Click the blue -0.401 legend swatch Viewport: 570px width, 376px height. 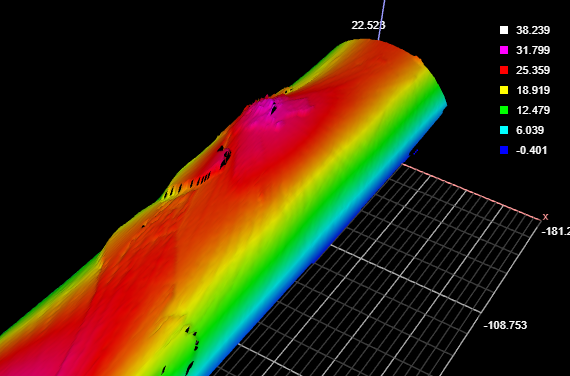(x=504, y=150)
